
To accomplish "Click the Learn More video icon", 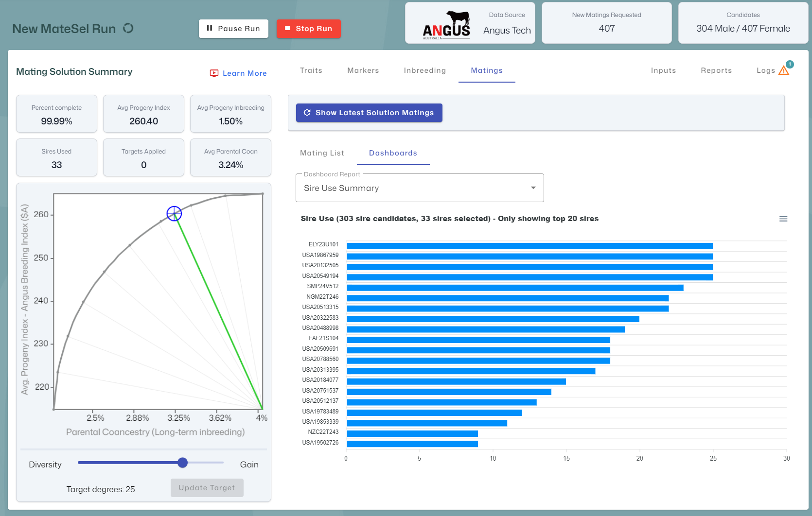I will tap(214, 73).
